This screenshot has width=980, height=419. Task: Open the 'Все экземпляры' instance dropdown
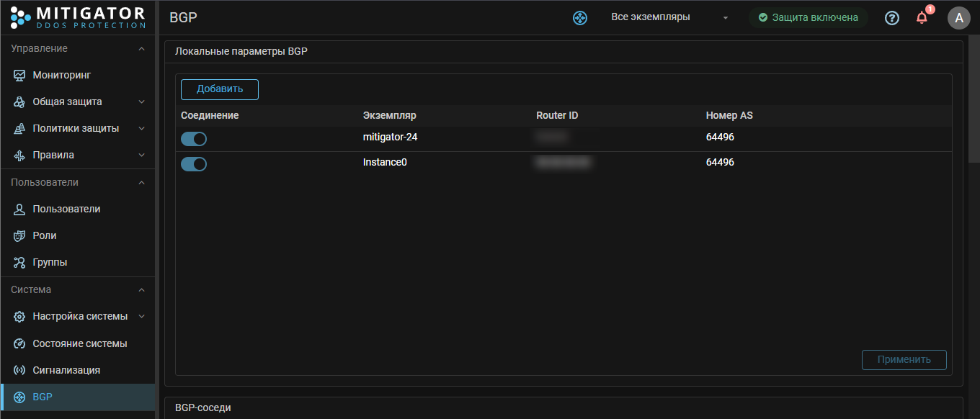pyautogui.click(x=669, y=17)
